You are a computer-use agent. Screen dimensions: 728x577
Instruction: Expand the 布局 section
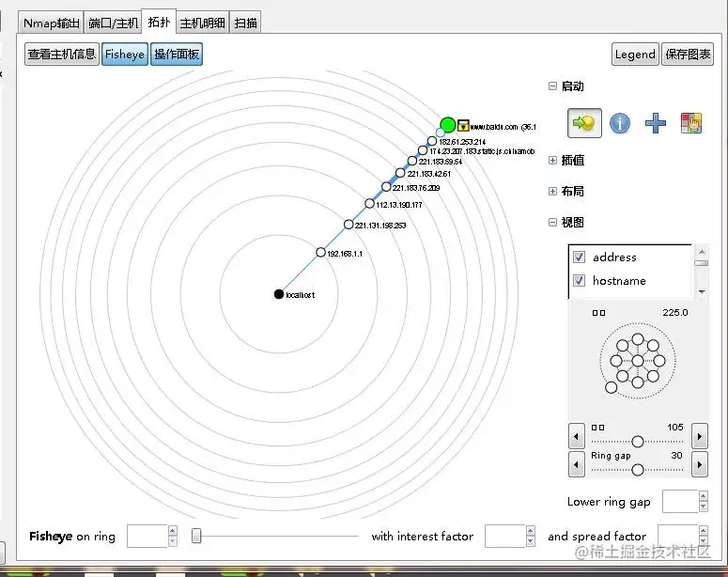click(552, 192)
